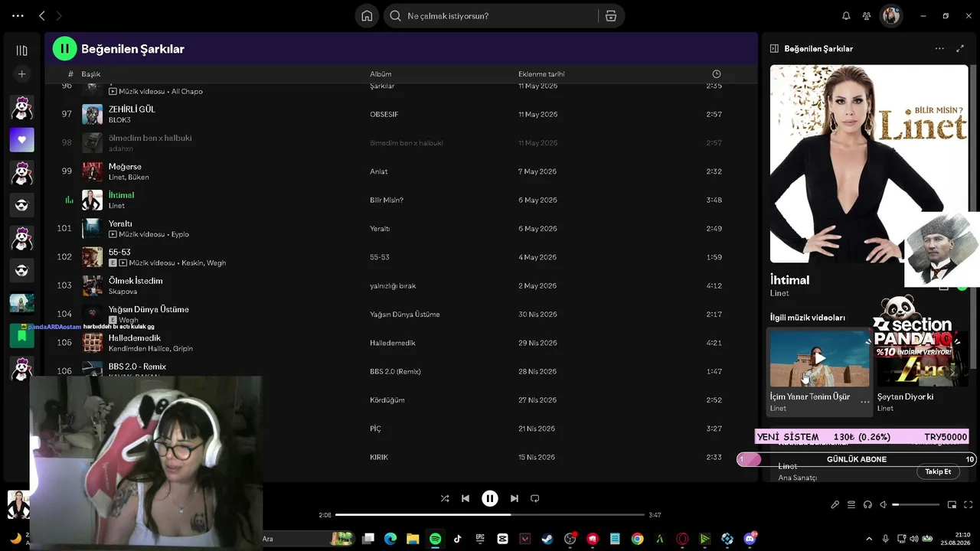Go back using the navigation arrow
The image size is (980, 551).
42,16
